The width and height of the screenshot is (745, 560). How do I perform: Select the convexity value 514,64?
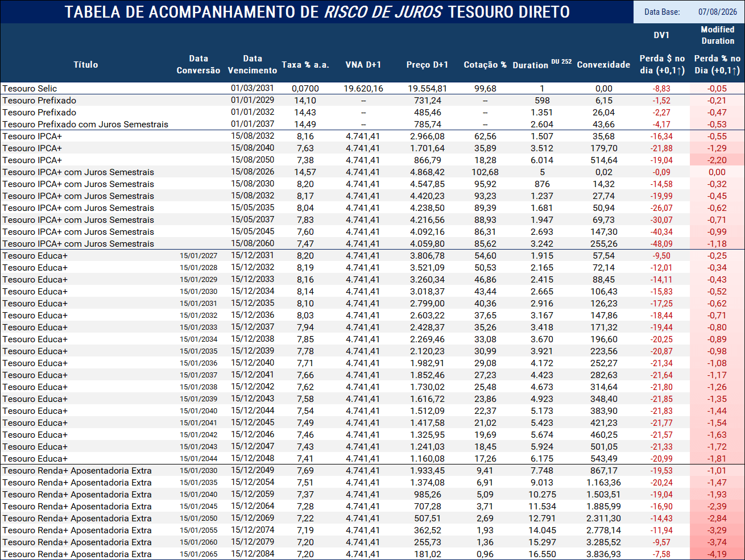tap(604, 160)
